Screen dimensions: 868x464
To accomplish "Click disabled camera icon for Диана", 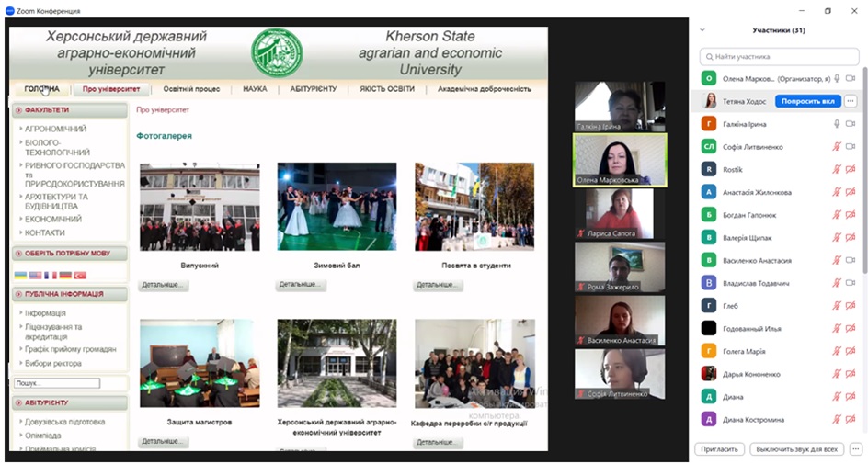I will pyautogui.click(x=851, y=397).
